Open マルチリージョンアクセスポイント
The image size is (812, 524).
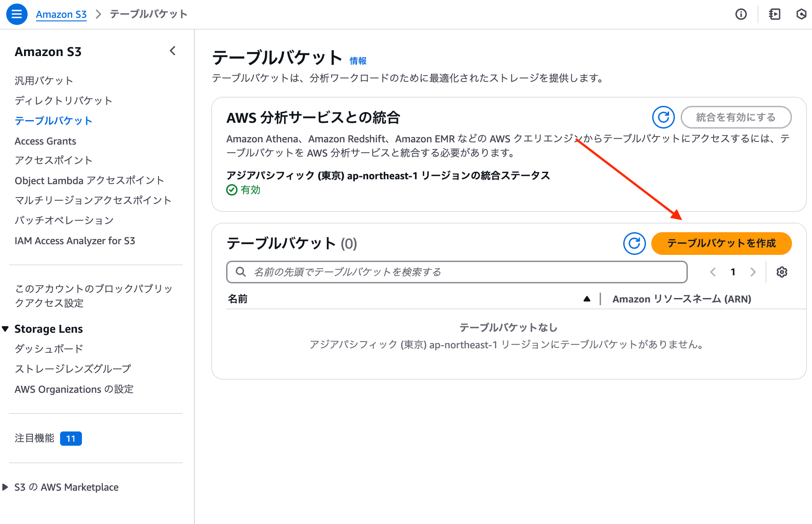tap(93, 200)
